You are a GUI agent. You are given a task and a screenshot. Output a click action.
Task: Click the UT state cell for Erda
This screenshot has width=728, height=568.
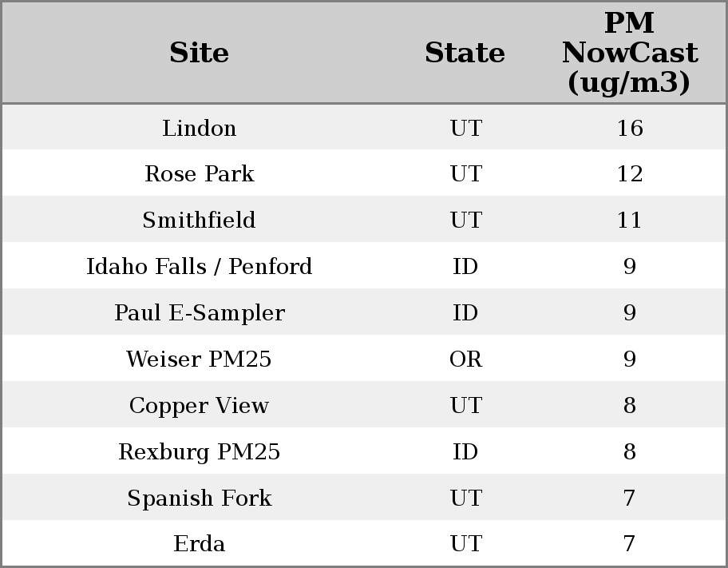(465, 544)
